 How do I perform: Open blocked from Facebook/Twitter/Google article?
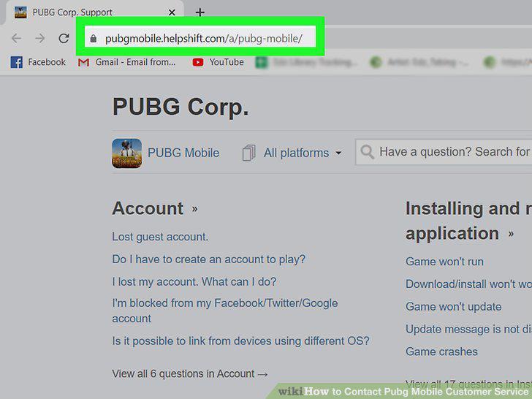225,311
